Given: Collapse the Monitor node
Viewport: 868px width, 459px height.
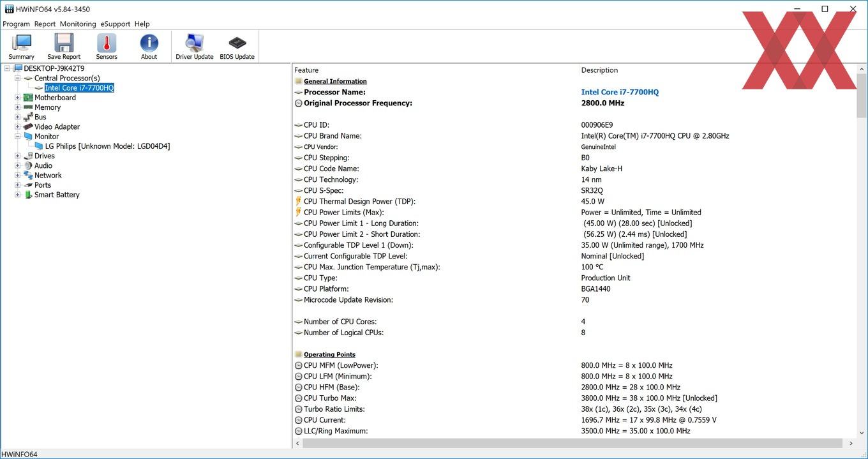Looking at the screenshot, I should coord(18,137).
